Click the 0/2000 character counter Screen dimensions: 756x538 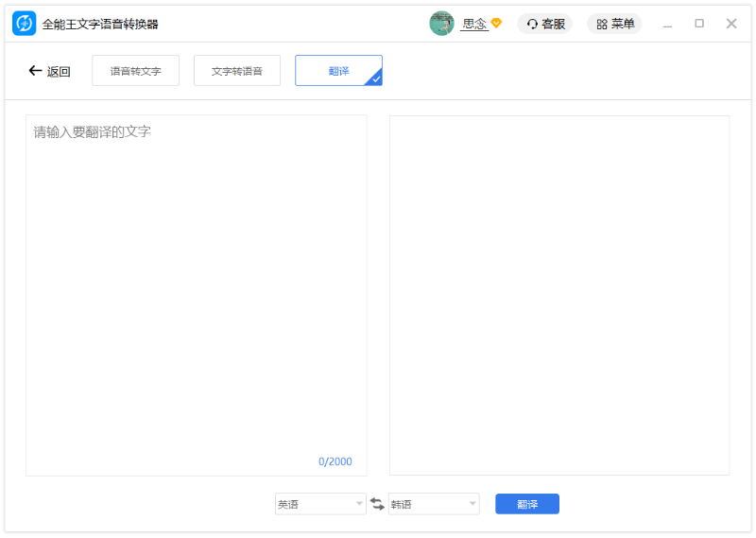point(335,461)
